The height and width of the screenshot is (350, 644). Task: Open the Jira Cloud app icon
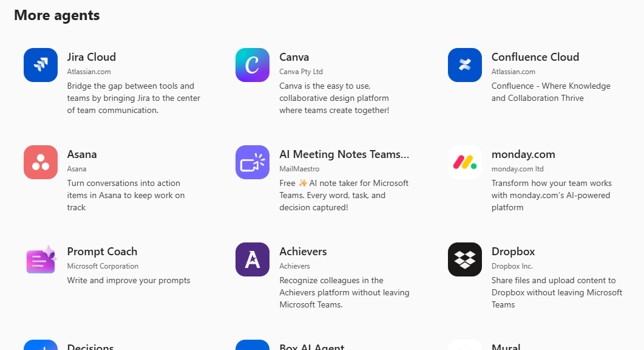click(x=41, y=65)
